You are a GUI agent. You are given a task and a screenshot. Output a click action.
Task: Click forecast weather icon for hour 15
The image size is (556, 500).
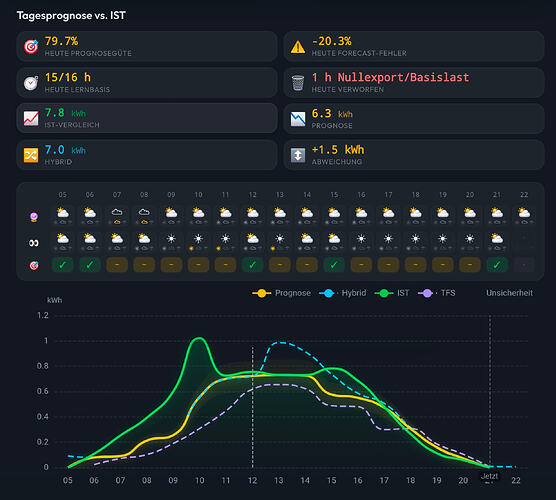click(334, 213)
